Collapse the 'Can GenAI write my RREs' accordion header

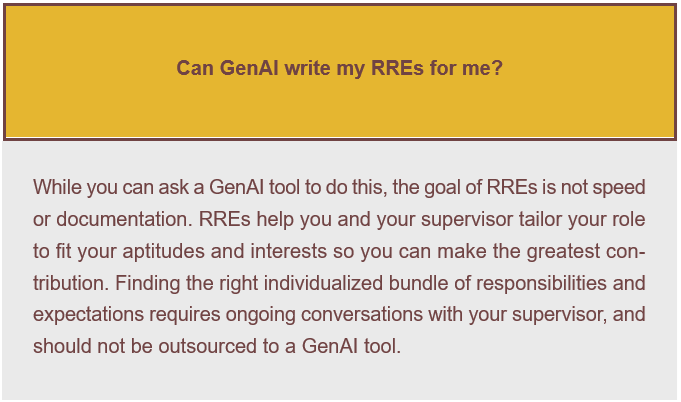coord(340,72)
